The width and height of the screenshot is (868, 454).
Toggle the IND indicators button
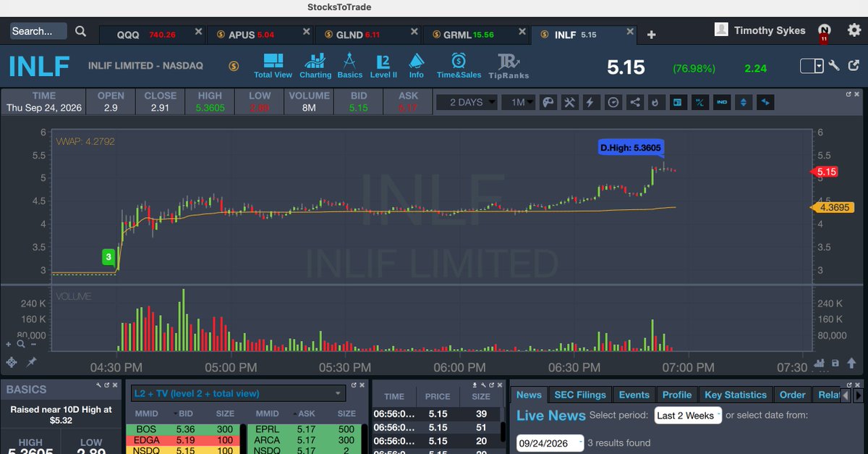click(x=721, y=103)
